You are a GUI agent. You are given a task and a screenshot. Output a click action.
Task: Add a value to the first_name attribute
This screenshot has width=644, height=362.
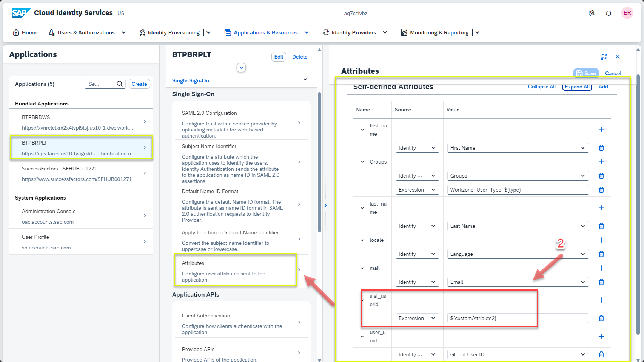point(601,130)
